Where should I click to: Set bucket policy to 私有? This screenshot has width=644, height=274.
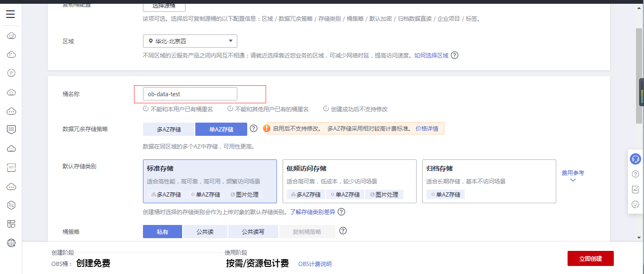pos(162,232)
